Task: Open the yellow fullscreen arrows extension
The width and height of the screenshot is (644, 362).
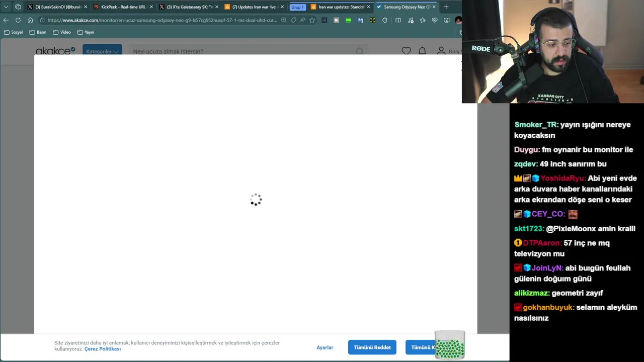Action: point(372,20)
